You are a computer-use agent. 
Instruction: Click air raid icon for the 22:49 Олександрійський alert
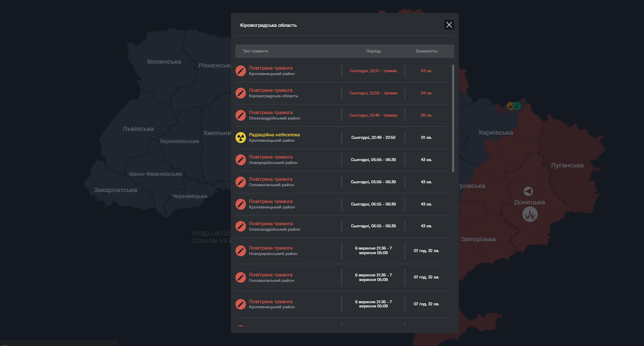tap(241, 115)
